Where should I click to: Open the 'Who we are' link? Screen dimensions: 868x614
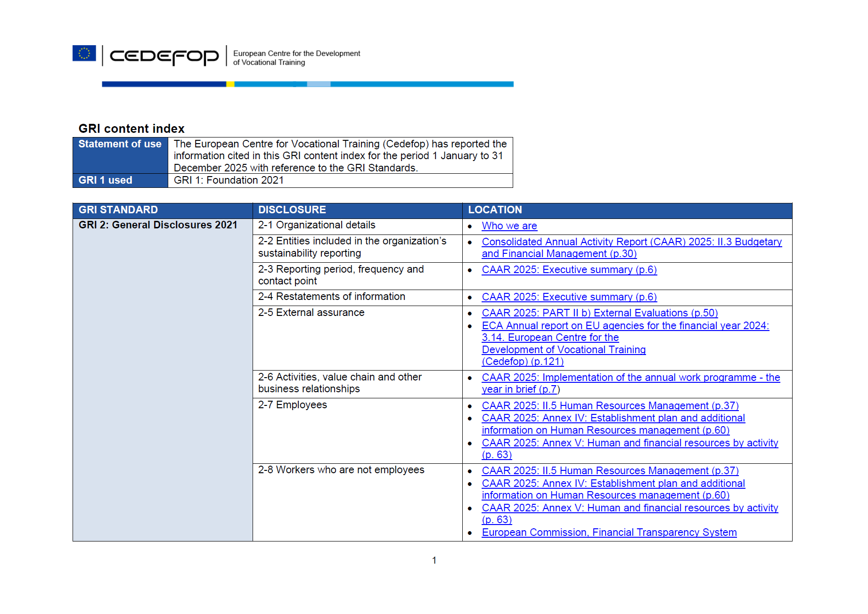[509, 226]
